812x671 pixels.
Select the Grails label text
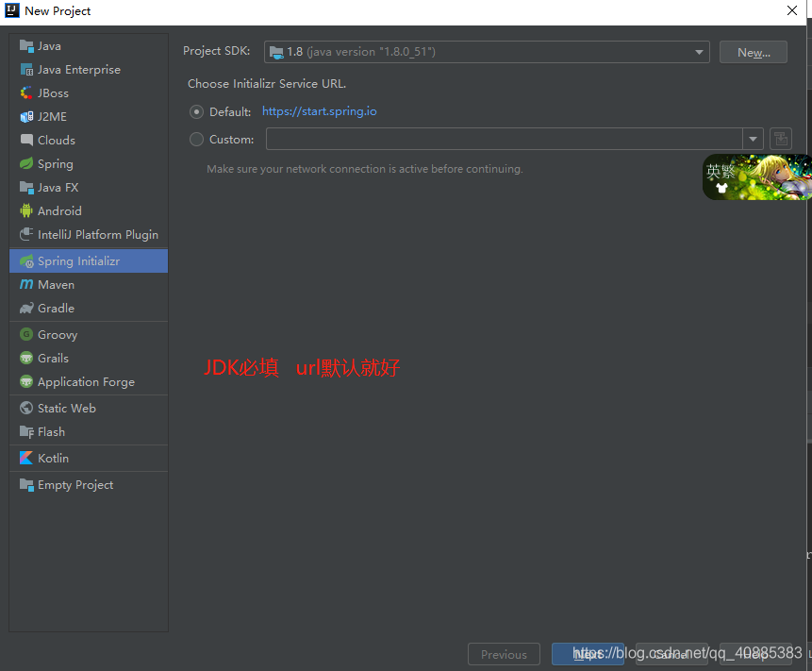coord(53,358)
